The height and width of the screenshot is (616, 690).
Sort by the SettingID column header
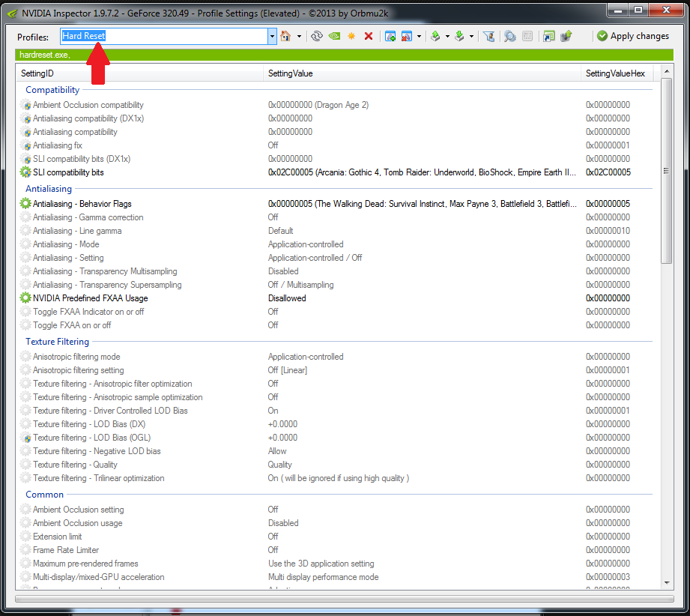tap(140, 73)
